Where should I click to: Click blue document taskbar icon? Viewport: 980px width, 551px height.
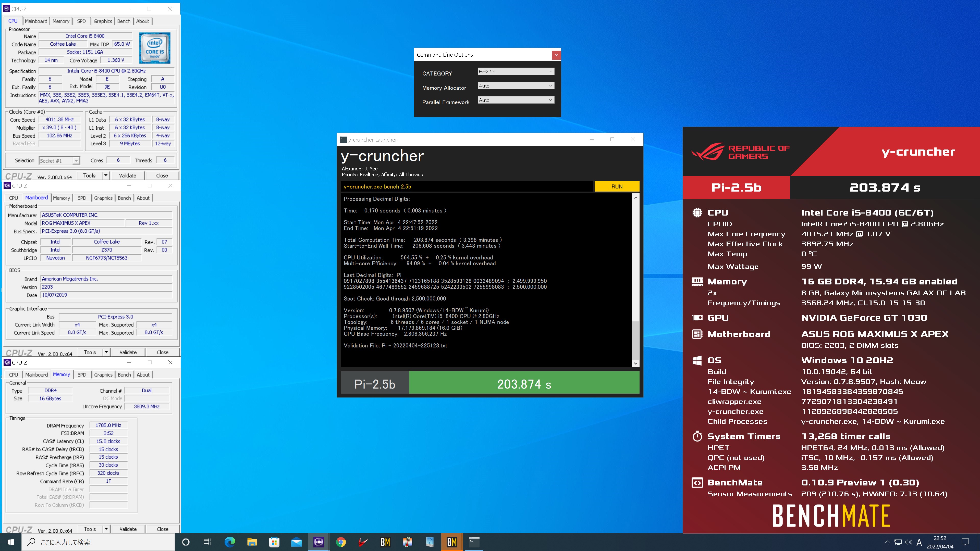point(430,542)
